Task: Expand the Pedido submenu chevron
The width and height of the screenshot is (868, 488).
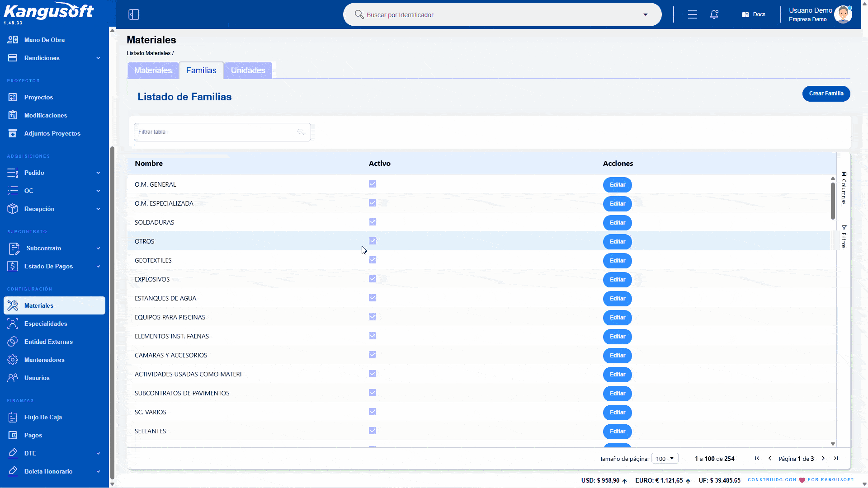Action: (98, 173)
